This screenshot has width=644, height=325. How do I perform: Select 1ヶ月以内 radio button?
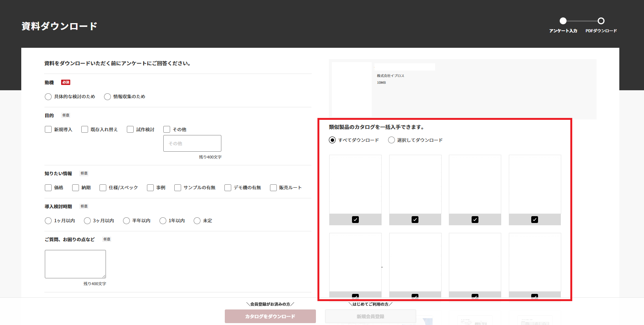pos(48,221)
